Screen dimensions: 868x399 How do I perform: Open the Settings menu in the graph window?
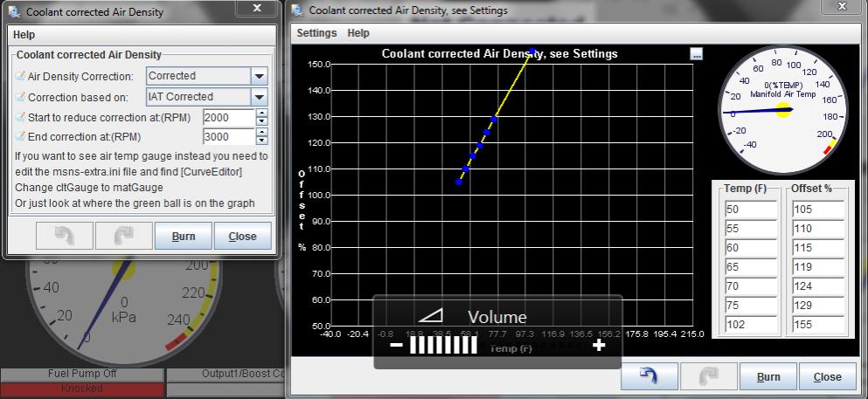click(x=316, y=33)
